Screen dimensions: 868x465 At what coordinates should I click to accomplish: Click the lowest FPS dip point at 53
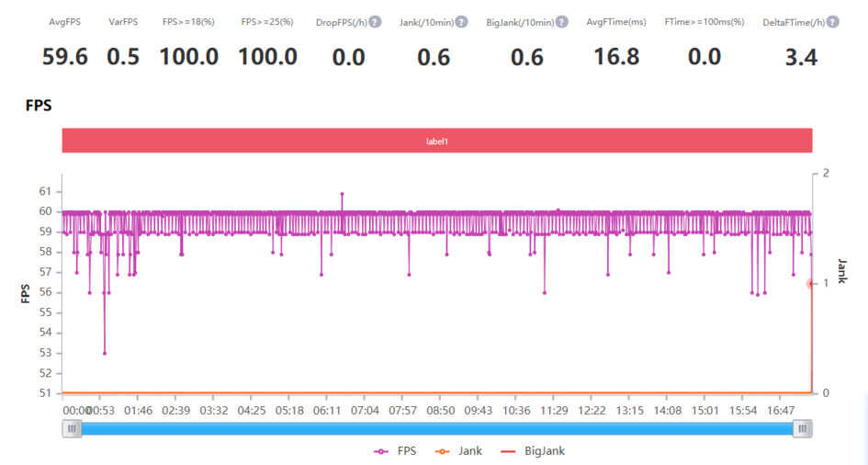pos(105,353)
